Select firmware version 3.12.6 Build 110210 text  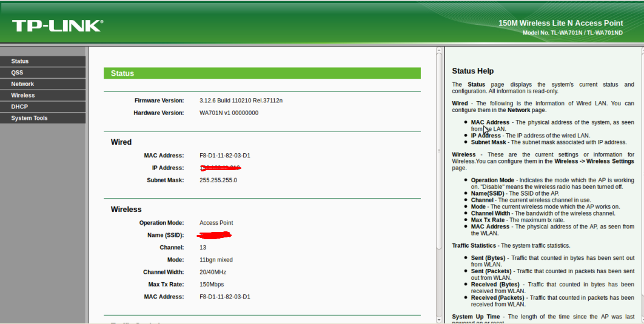coord(241,101)
